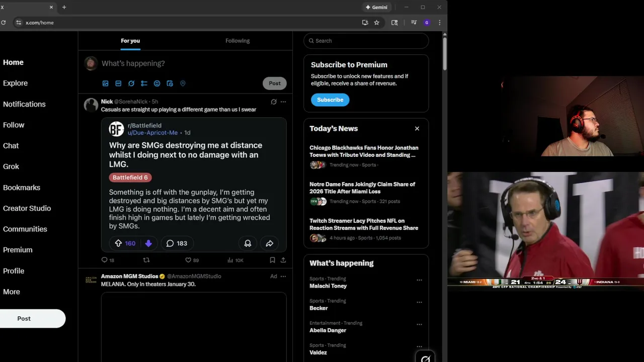Open Chat in sidebar
Image resolution: width=644 pixels, height=362 pixels.
click(x=11, y=146)
